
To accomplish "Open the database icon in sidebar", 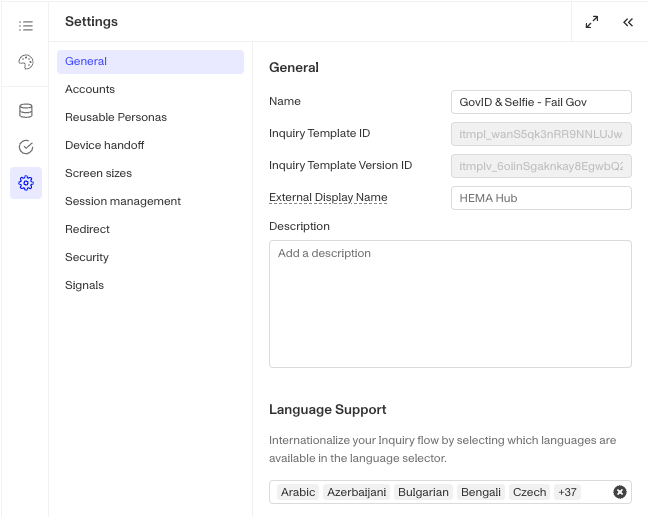I will (26, 111).
